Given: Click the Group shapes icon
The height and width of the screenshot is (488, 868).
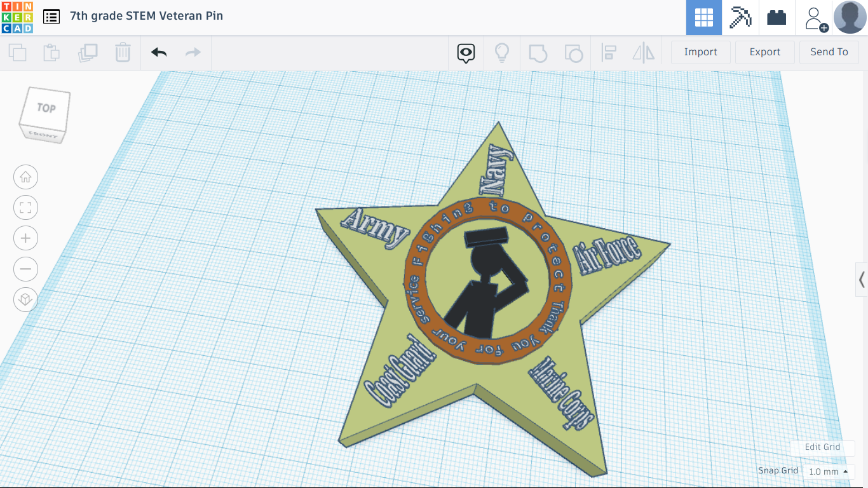Looking at the screenshot, I should click(x=538, y=53).
